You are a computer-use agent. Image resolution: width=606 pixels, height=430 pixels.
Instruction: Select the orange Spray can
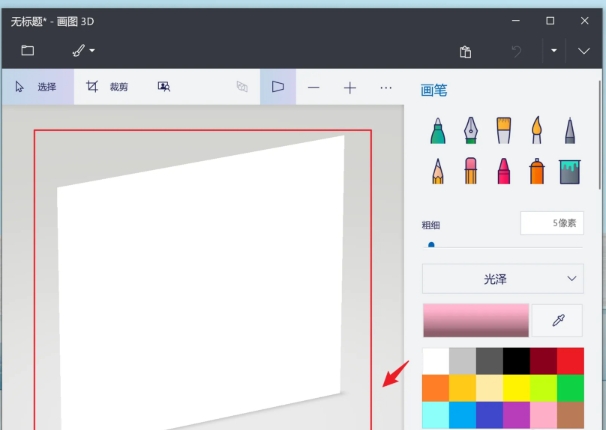pyautogui.click(x=537, y=171)
